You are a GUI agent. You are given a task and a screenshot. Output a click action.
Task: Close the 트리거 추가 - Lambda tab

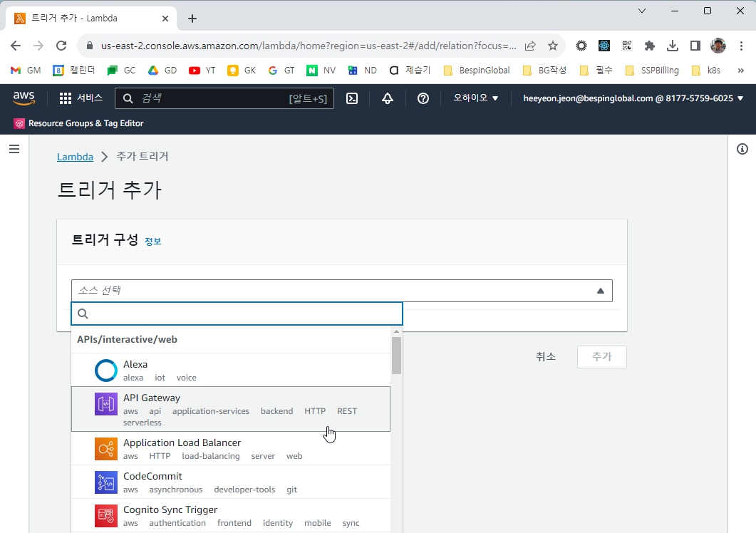tap(165, 19)
